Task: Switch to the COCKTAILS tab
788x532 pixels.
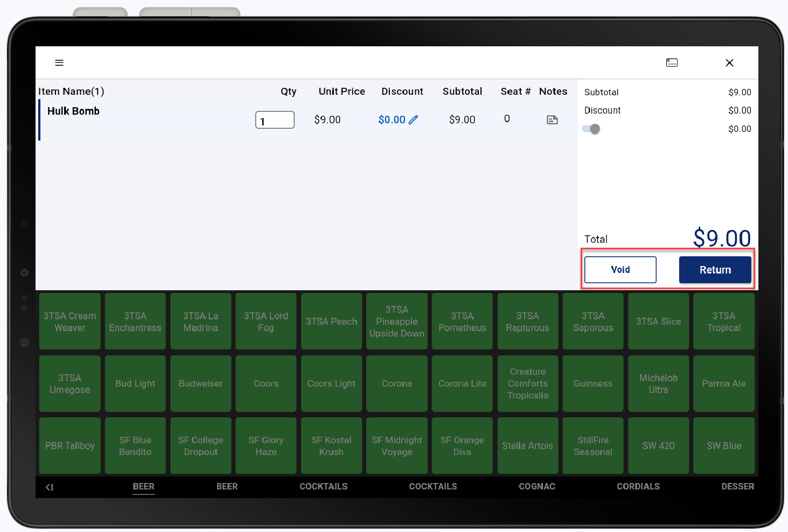Action: pos(323,486)
